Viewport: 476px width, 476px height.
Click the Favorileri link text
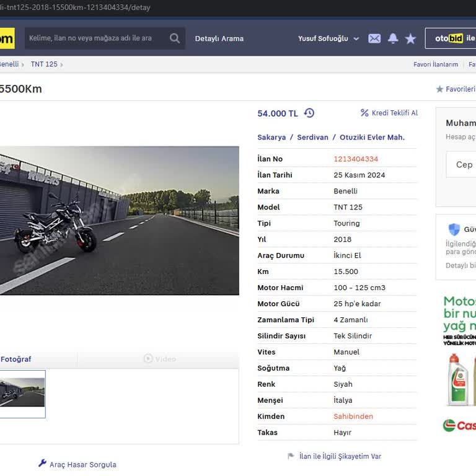(461, 89)
